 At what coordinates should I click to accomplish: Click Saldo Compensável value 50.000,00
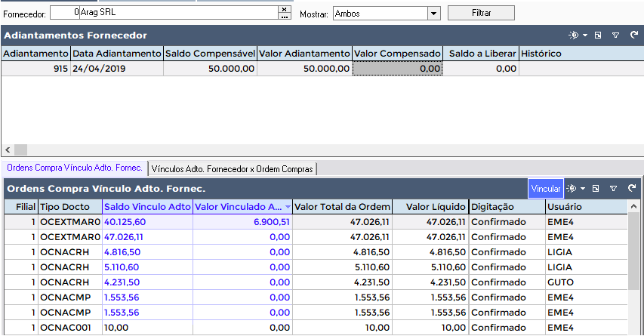pos(211,69)
